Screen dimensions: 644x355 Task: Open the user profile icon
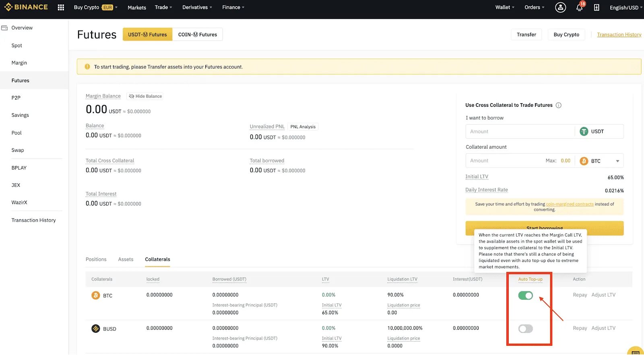click(560, 7)
